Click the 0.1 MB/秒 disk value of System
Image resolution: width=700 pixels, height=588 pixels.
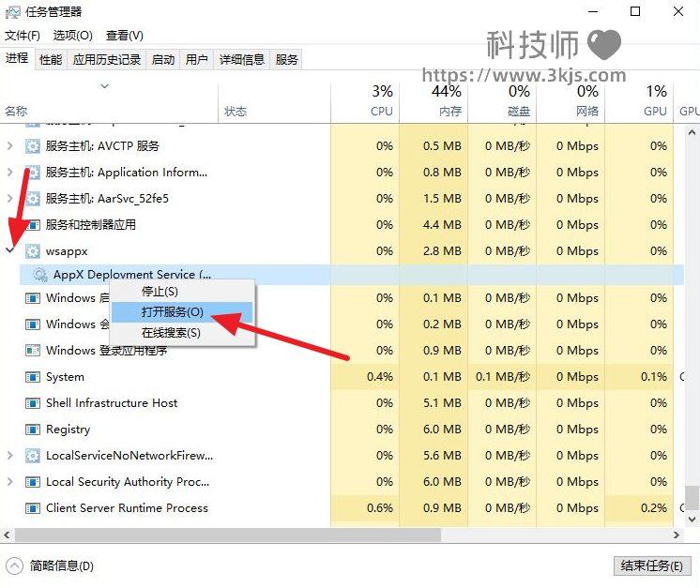503,377
